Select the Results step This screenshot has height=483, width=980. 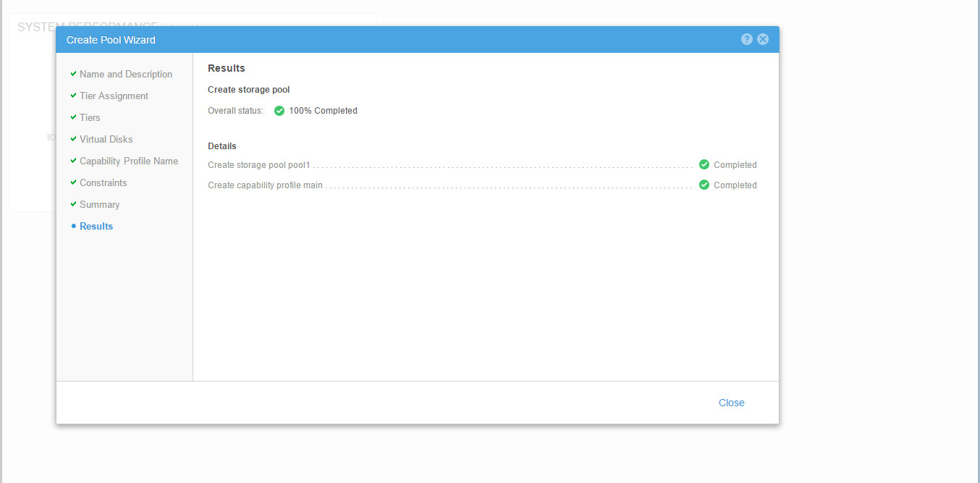96,226
